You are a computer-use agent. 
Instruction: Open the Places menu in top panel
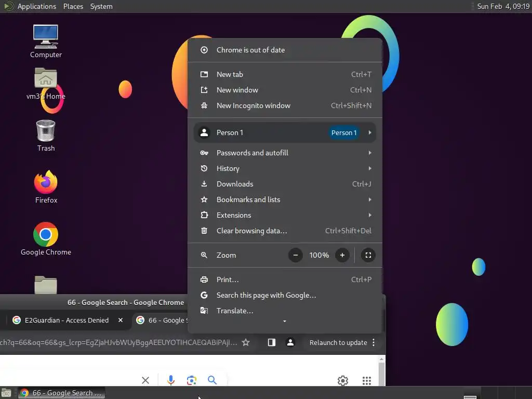[x=73, y=6]
